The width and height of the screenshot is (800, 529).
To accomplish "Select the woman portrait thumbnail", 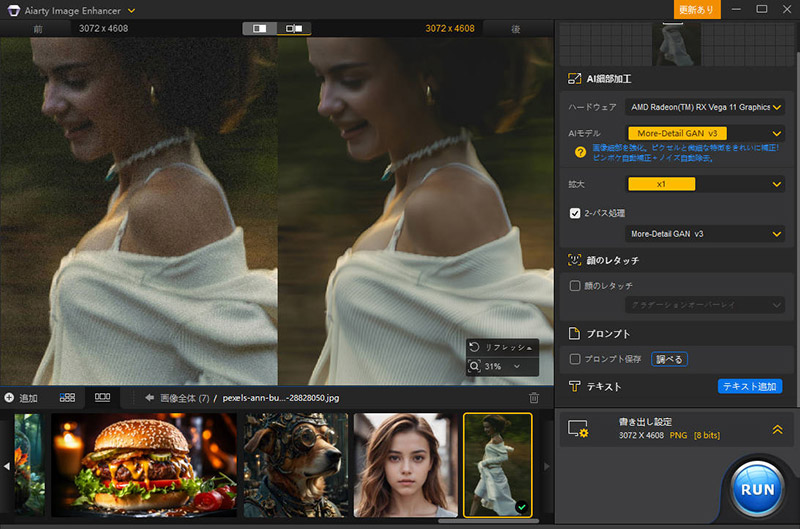I will 406,465.
